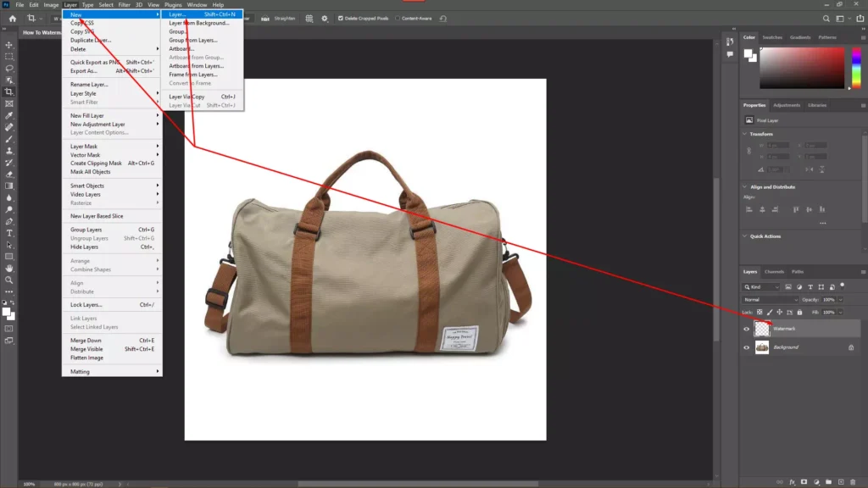The image size is (868, 488).
Task: Click Merge Down menu entry
Action: [113, 341]
